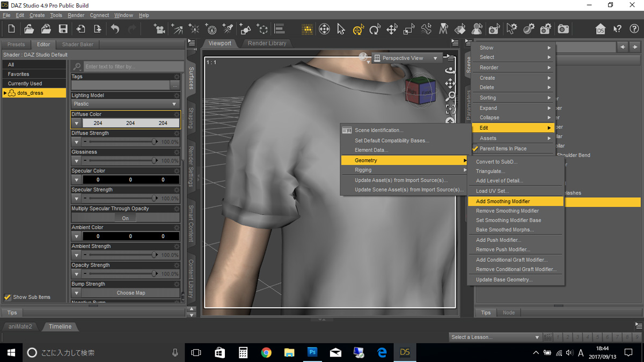The height and width of the screenshot is (362, 644).
Task: Select the Rotate tool
Action: (375, 29)
